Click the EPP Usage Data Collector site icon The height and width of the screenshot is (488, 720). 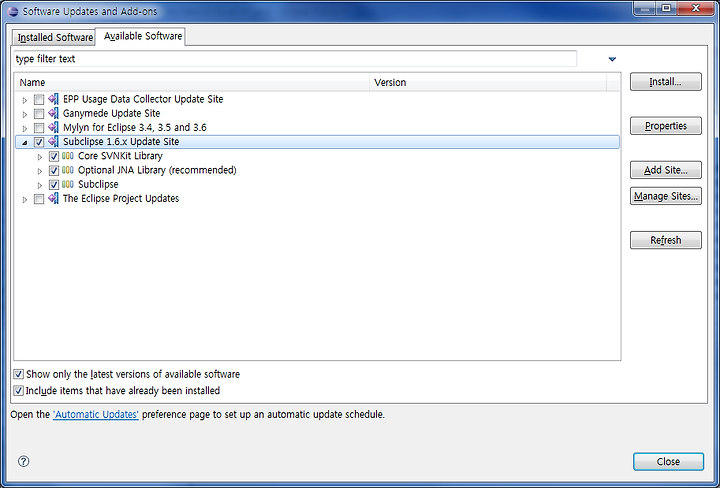(54, 99)
